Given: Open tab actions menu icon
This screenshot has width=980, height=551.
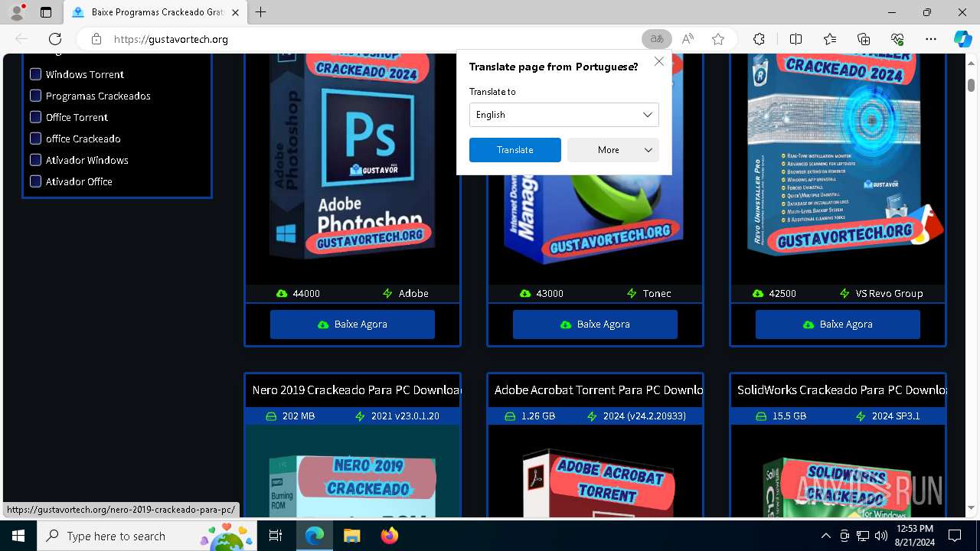Looking at the screenshot, I should pyautogui.click(x=46, y=12).
